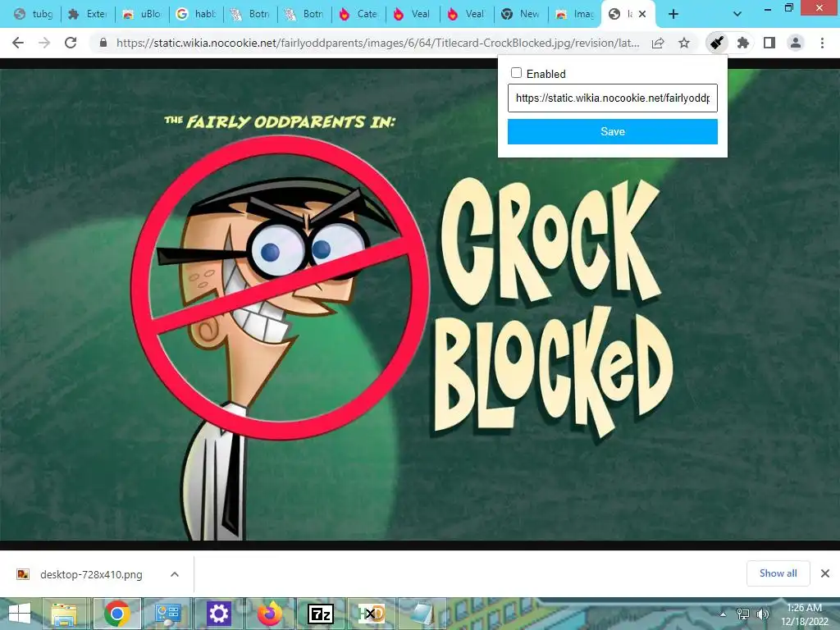Launch Firefox from the taskbar
The image size is (840, 630).
pyautogui.click(x=270, y=614)
